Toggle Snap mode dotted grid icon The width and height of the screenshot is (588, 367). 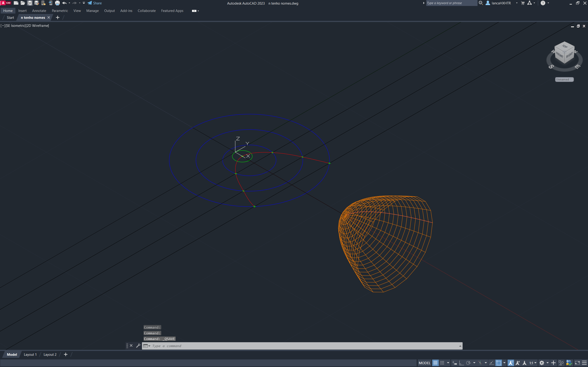point(442,363)
